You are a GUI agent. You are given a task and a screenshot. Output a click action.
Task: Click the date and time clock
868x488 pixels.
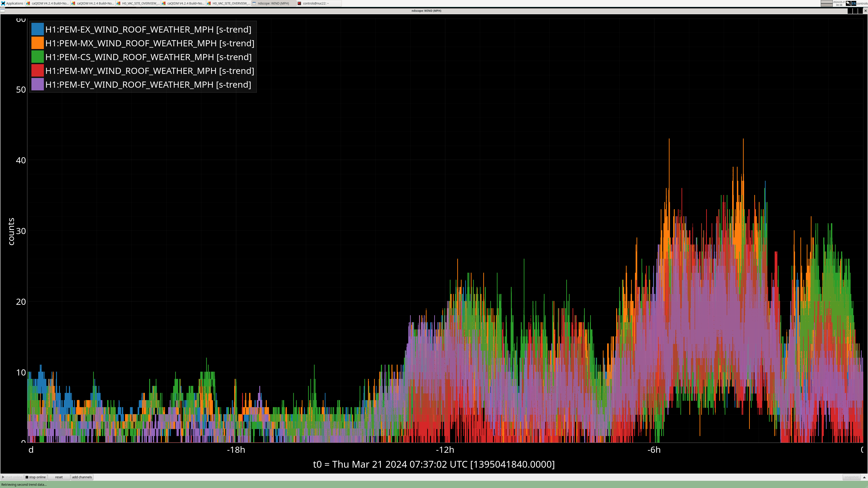click(x=839, y=3)
